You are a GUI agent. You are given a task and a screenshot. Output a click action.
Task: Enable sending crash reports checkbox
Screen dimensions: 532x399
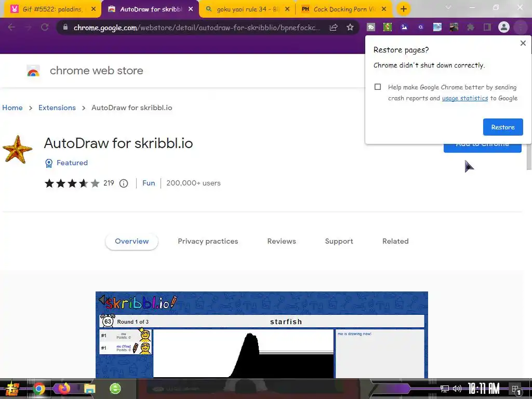tap(378, 87)
